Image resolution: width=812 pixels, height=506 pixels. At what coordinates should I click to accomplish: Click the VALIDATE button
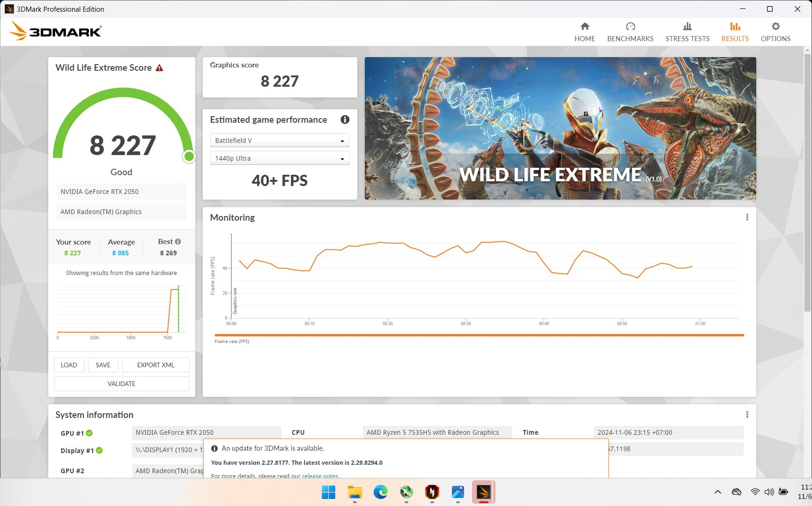pyautogui.click(x=121, y=384)
